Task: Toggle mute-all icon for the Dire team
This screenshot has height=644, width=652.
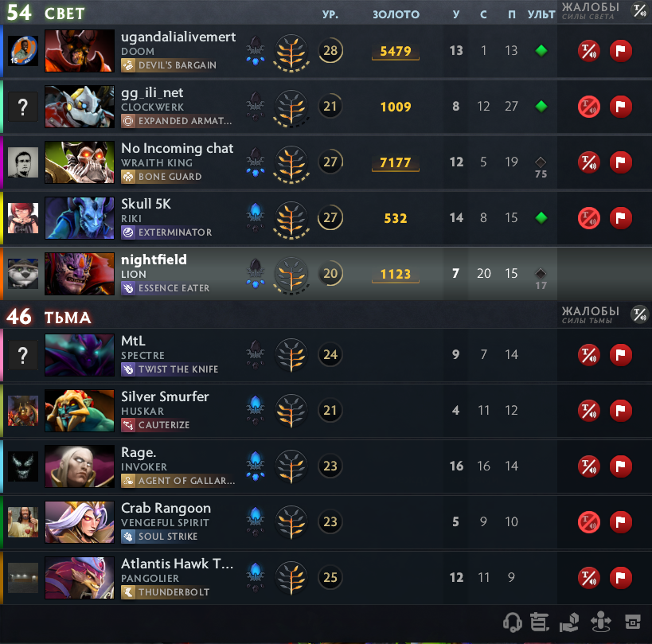Action: (x=639, y=314)
